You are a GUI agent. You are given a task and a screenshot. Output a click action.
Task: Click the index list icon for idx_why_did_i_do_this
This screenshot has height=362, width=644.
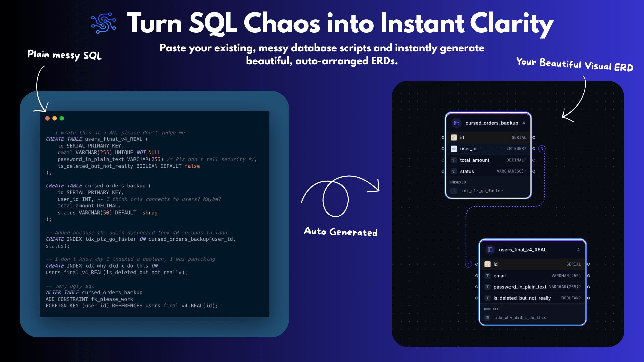(x=487, y=318)
